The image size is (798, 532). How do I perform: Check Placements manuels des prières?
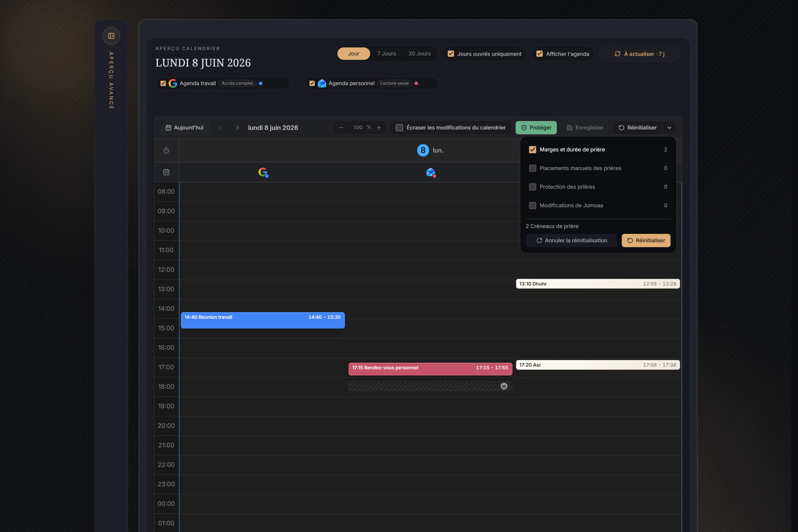click(533, 168)
